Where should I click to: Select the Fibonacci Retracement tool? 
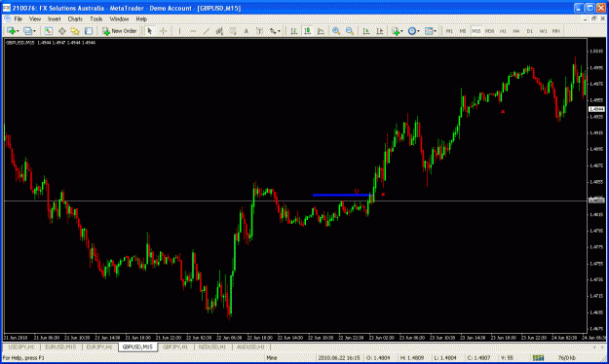(233, 31)
